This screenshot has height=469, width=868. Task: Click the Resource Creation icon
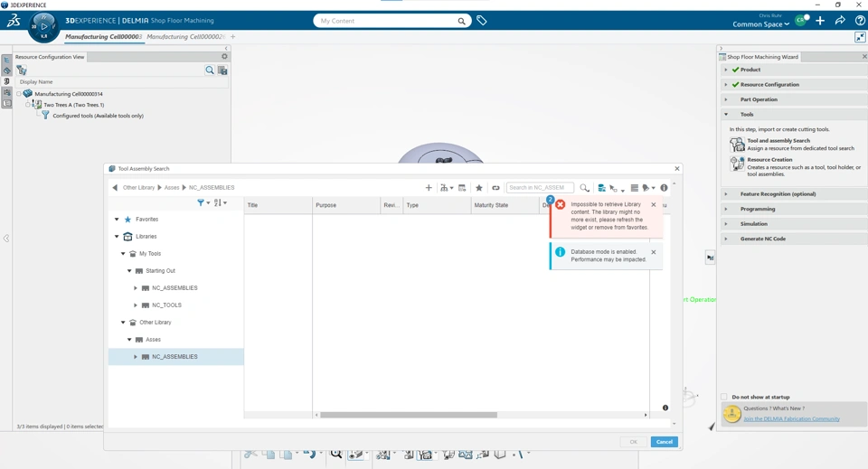[738, 164]
